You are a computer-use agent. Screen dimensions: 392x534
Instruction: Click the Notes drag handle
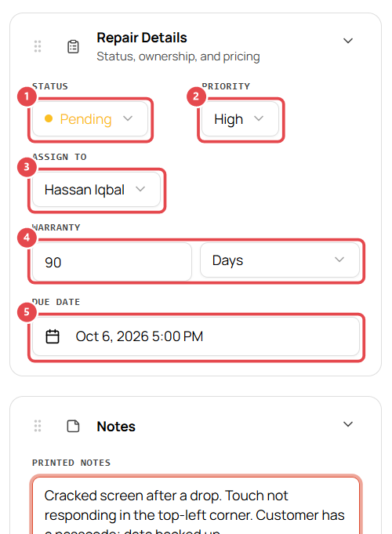38,426
